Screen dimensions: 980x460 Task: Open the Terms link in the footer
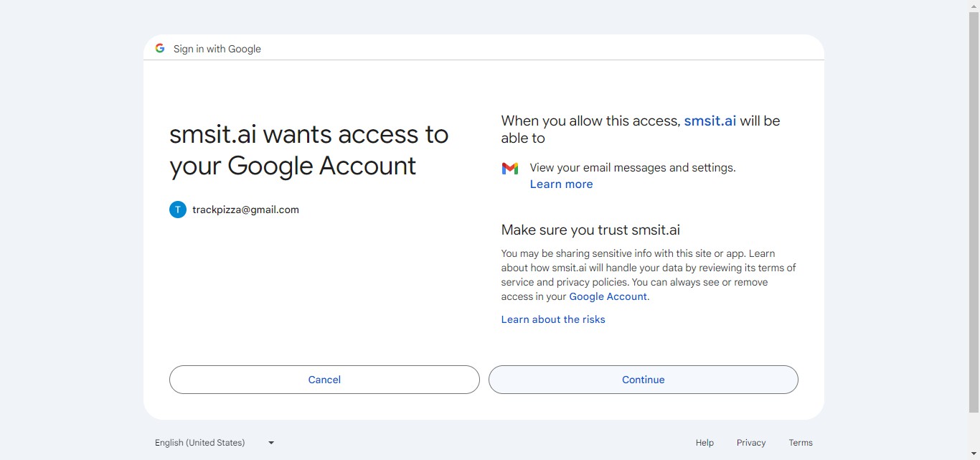[800, 443]
